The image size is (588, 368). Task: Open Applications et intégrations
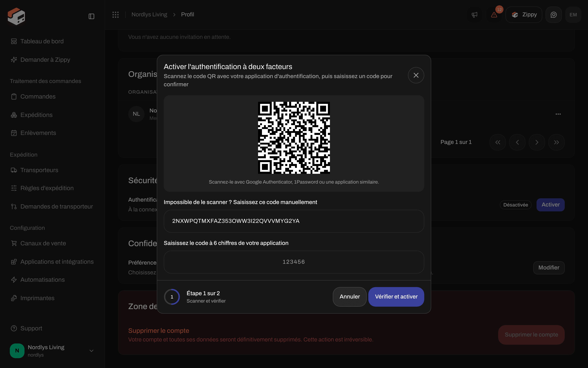tap(52, 262)
